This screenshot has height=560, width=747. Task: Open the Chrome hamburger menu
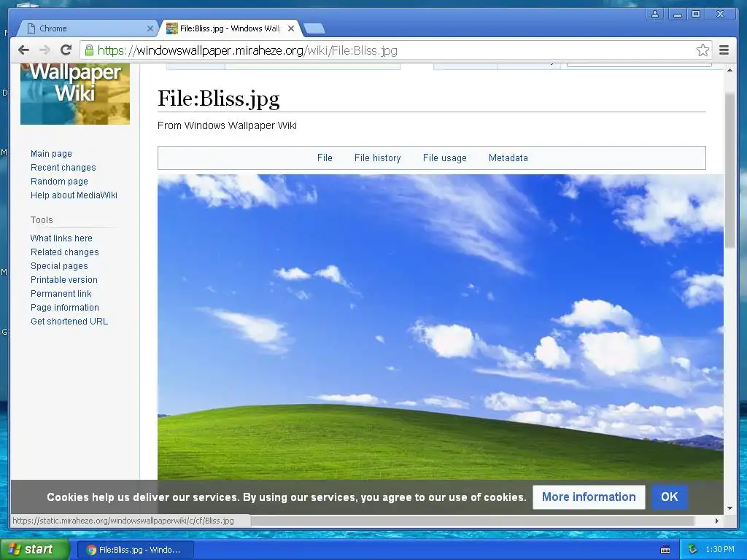(724, 50)
